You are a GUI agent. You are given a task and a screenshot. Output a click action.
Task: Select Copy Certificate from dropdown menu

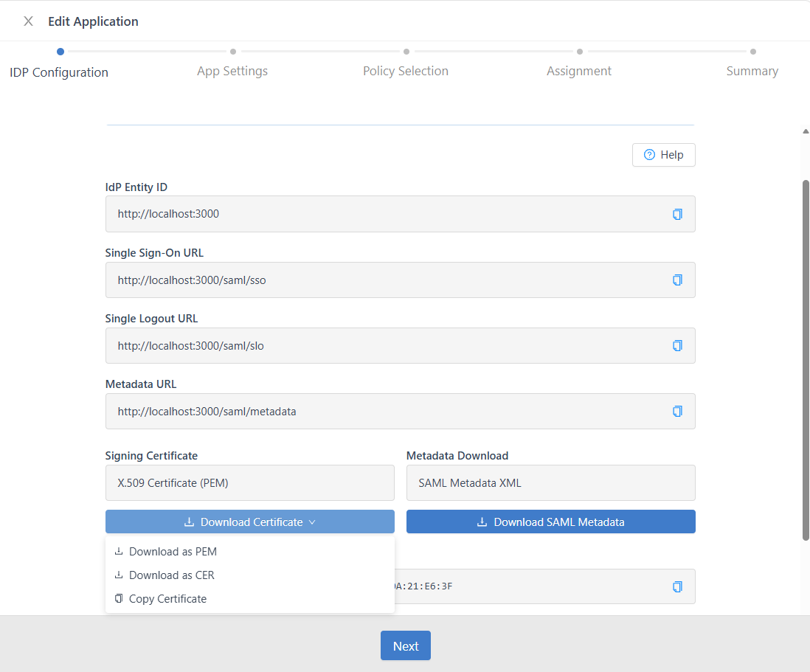pyautogui.click(x=250, y=599)
